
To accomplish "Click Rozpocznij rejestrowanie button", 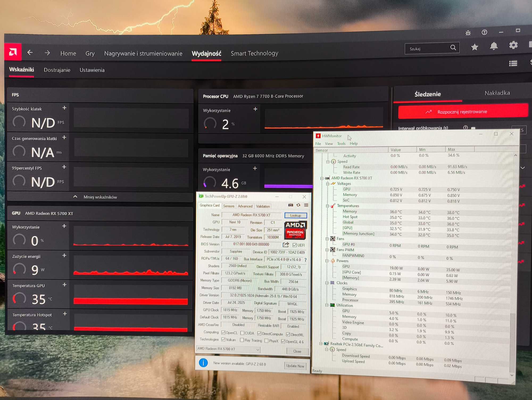I will [x=463, y=112].
